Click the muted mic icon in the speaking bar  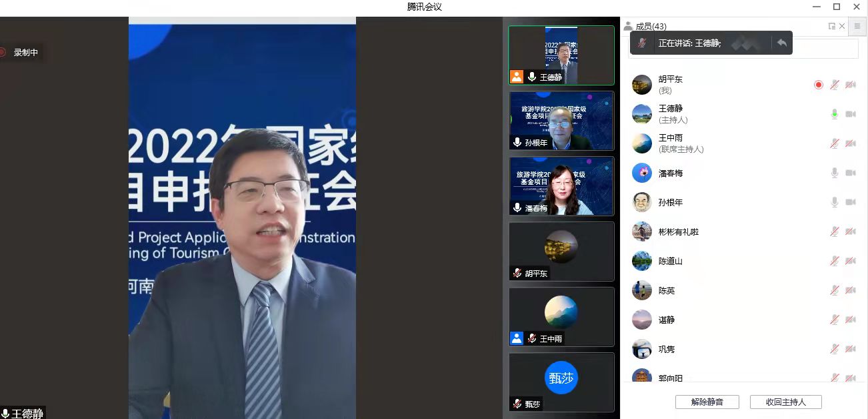pos(641,43)
